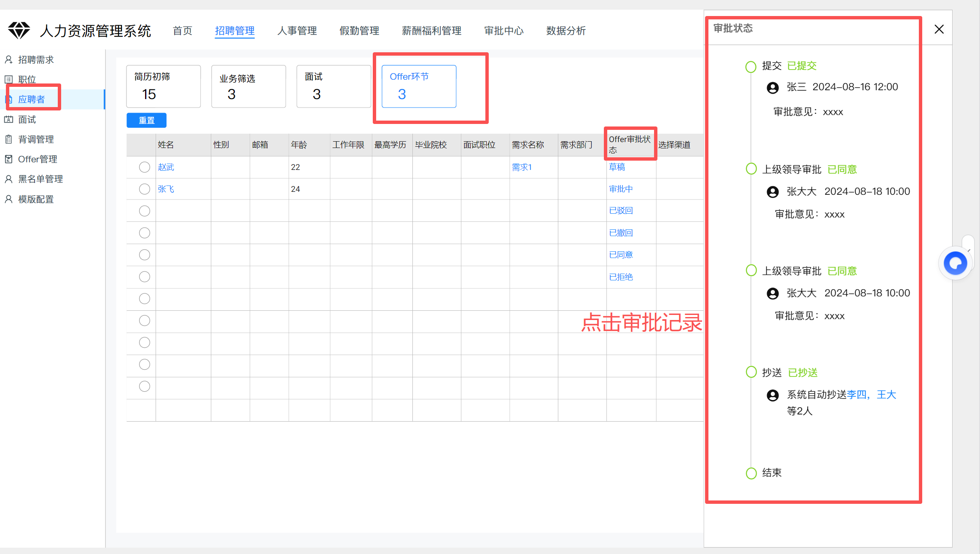Open the 人事管理 top menu

(297, 31)
